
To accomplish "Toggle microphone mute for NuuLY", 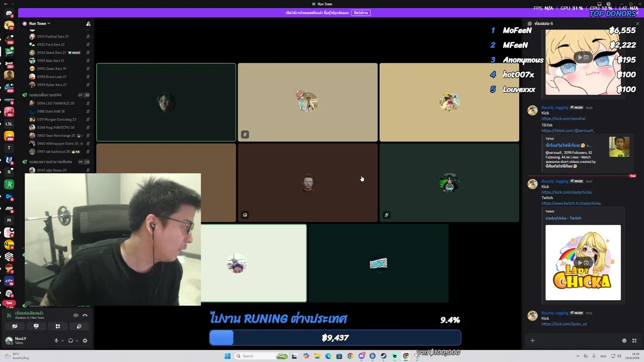I will 56,340.
